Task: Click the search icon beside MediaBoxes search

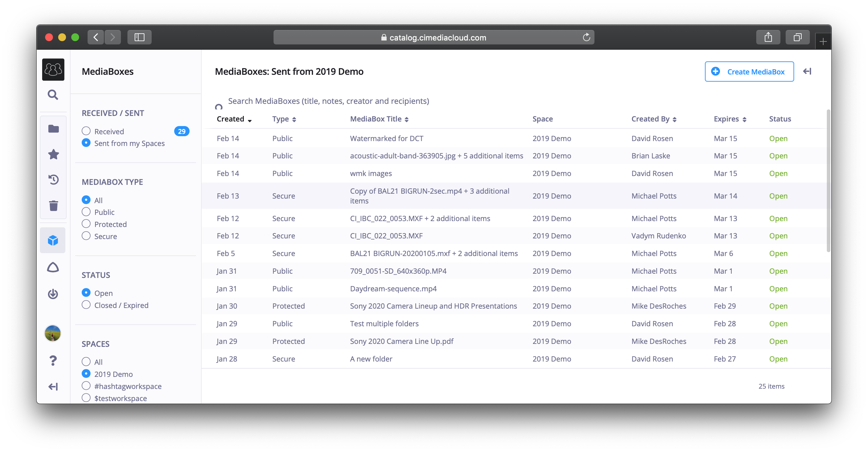Action: [219, 106]
